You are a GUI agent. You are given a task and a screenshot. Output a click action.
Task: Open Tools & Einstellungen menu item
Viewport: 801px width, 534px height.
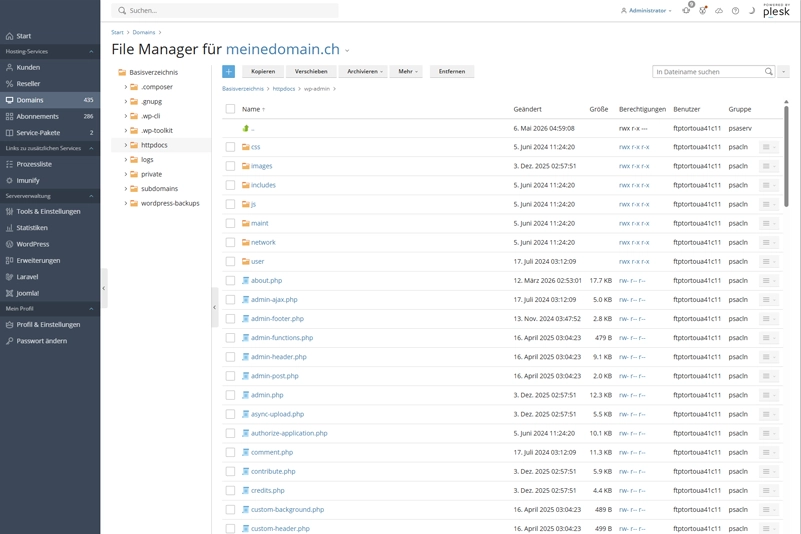click(x=48, y=212)
